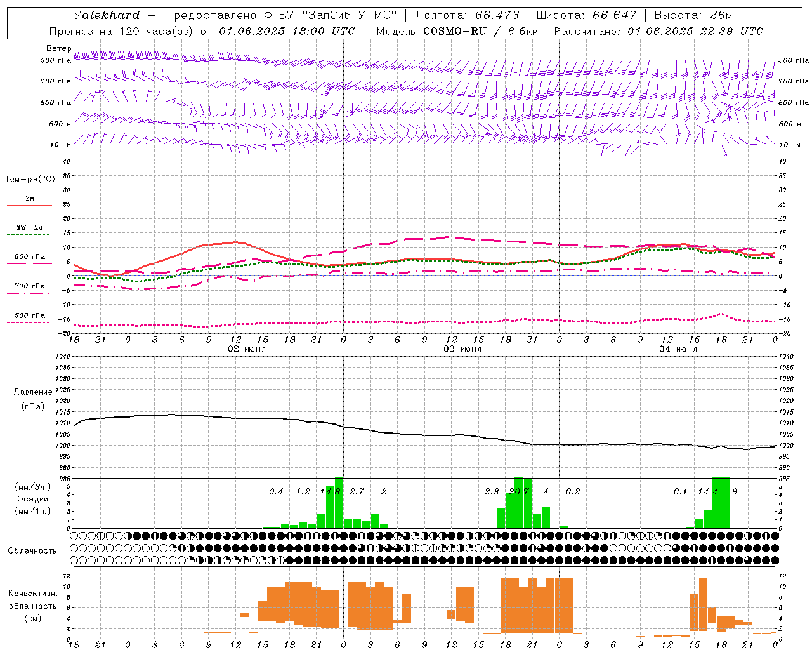Click the "0.4" precipitation total
Viewport: 812px width, 650px height.
pos(276,491)
